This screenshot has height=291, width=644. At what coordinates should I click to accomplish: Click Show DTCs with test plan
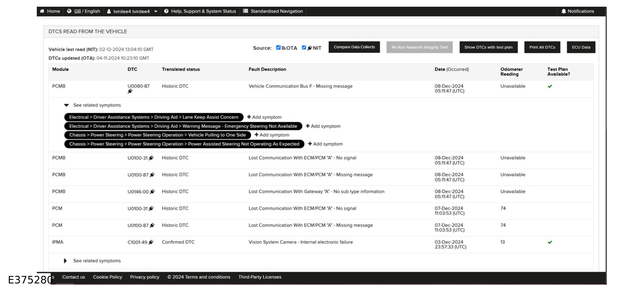[x=488, y=47]
